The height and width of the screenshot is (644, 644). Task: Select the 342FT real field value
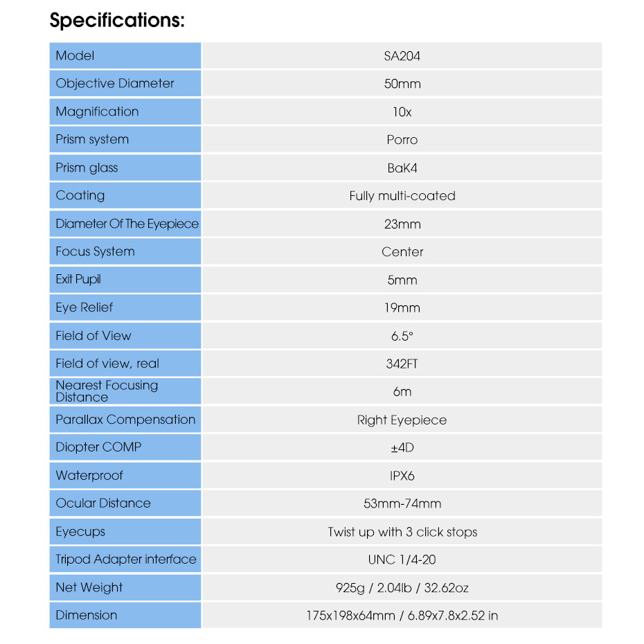click(x=402, y=364)
